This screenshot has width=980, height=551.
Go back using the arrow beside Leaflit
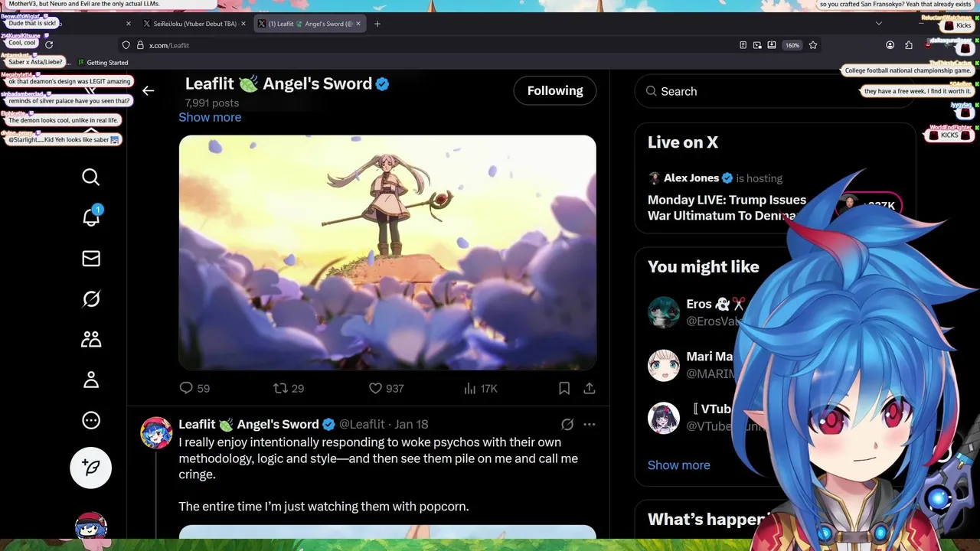148,90
